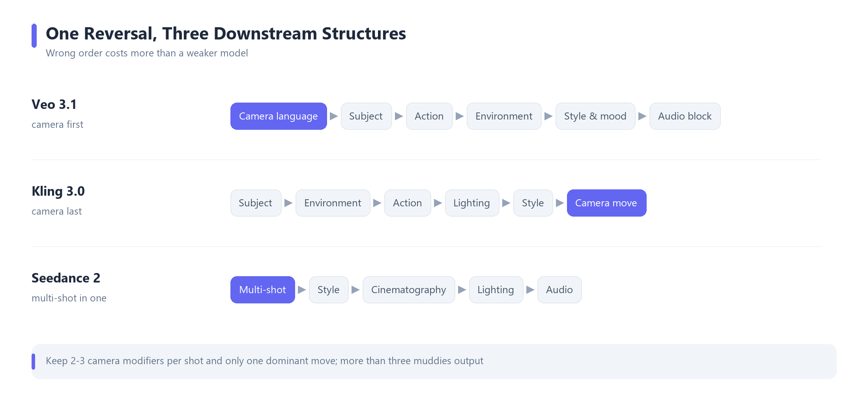Viewport: 868px width, 404px height.
Task: Click the subtitle about wrong order costs
Action: [147, 53]
